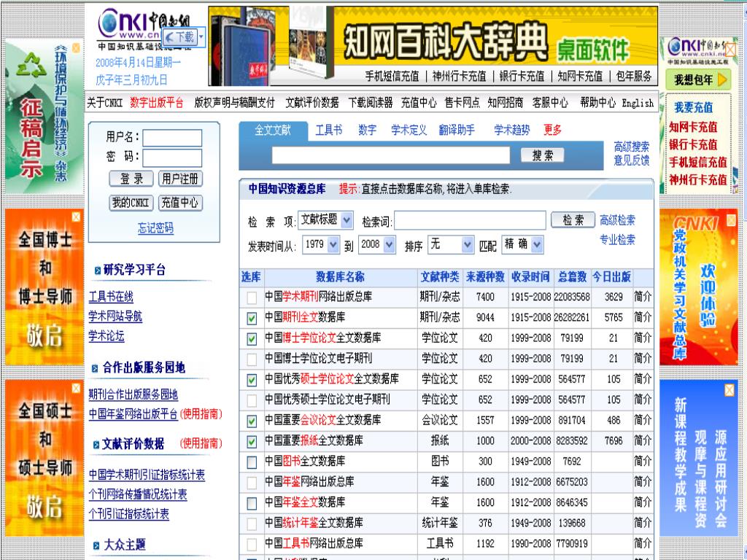This screenshot has height=560, width=747.
Task: Open the 更多 tab
Action: coord(553,130)
